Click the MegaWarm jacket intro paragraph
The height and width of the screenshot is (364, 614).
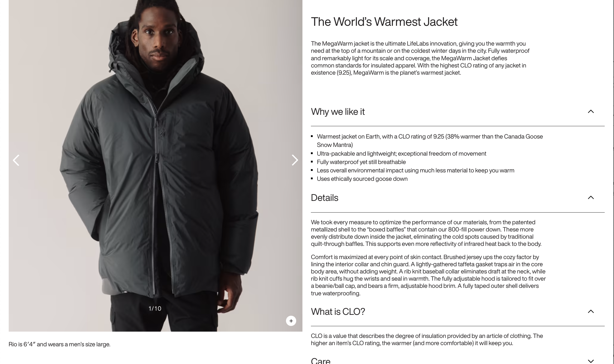420,58
